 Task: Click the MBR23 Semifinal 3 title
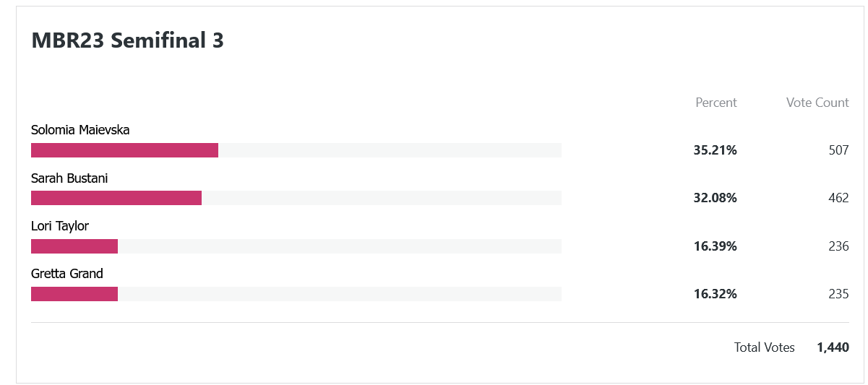pos(127,40)
